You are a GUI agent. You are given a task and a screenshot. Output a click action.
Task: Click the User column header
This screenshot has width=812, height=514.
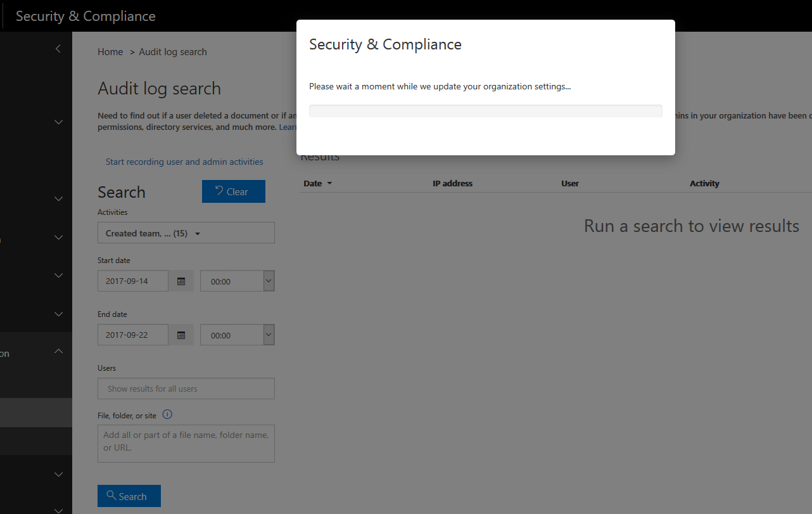tap(570, 183)
